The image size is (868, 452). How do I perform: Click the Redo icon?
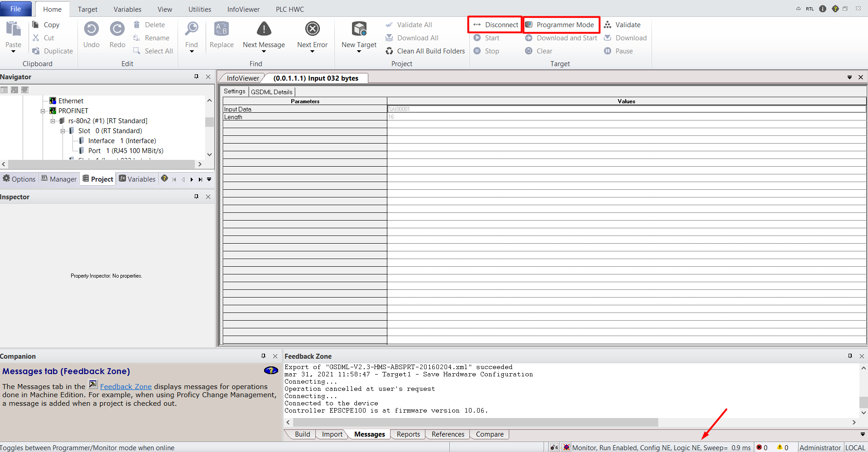[x=117, y=29]
